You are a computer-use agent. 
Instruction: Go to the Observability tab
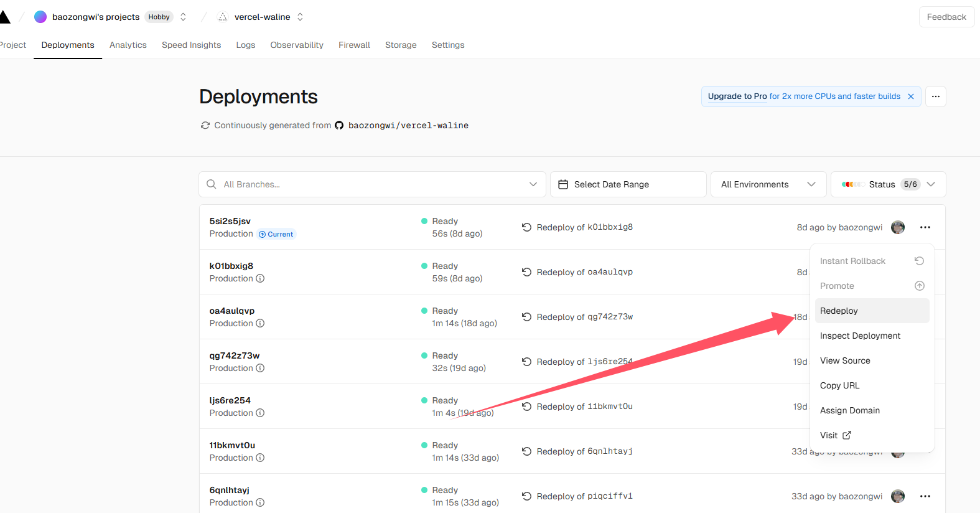(297, 45)
